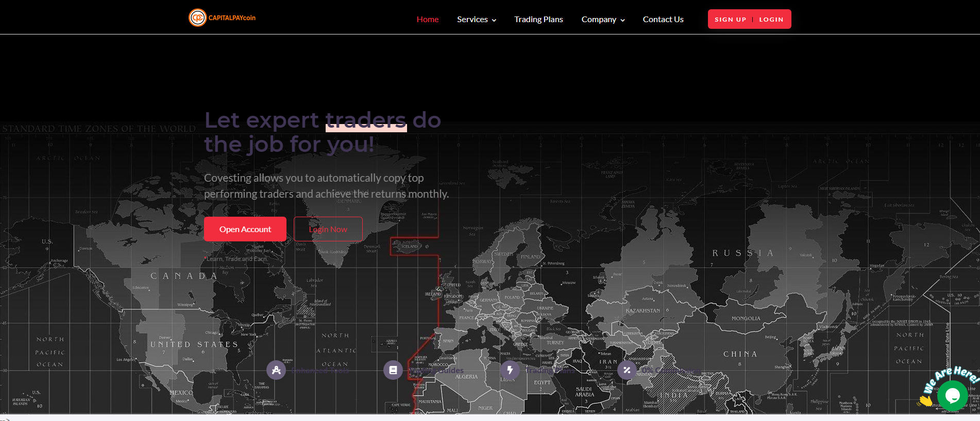Click the 'Covesting allows you' paragraph
The height and width of the screenshot is (421, 980).
pyautogui.click(x=326, y=186)
